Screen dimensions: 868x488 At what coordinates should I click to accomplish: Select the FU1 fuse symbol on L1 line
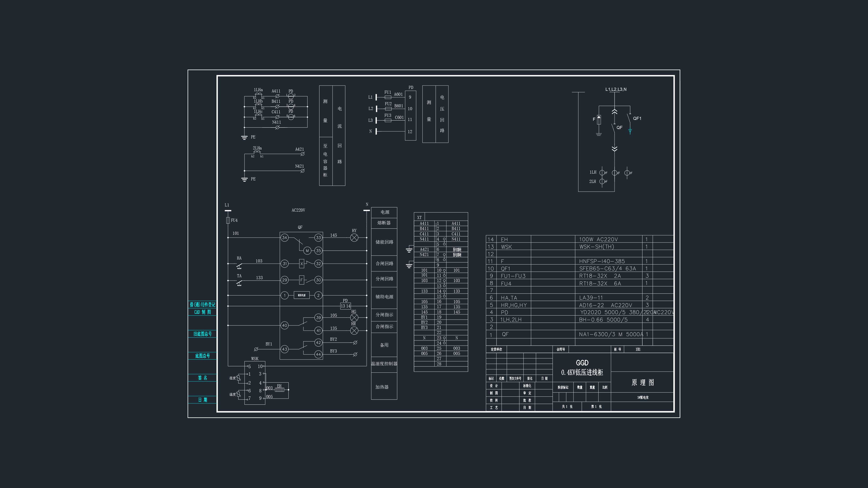(x=388, y=97)
